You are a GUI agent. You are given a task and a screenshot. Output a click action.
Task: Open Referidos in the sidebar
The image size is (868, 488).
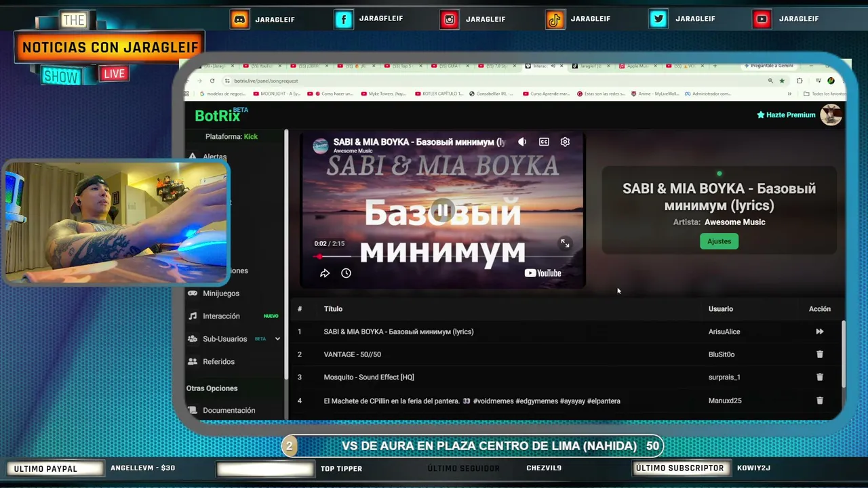[x=218, y=362]
